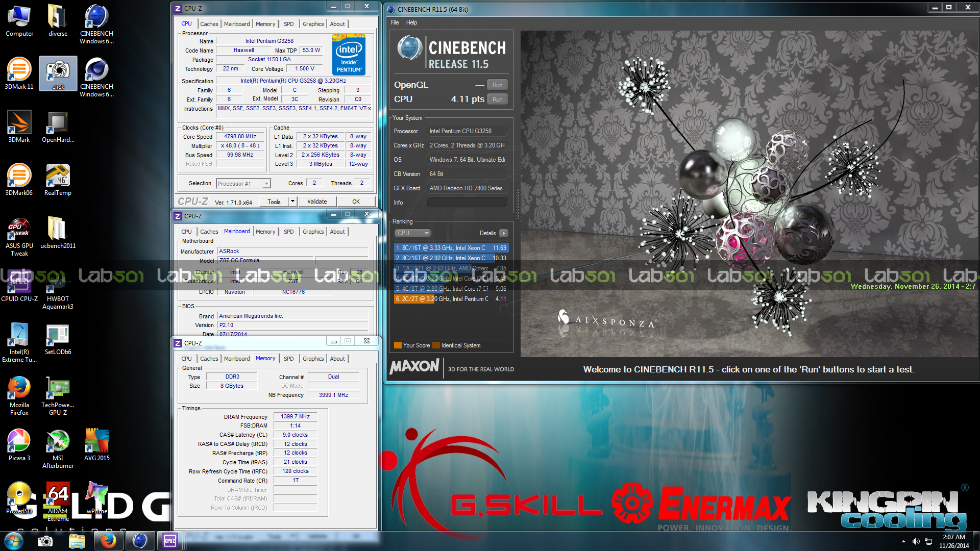This screenshot has width=980, height=551.
Task: Open Windows Explorer taskbar button
Action: coord(77,541)
